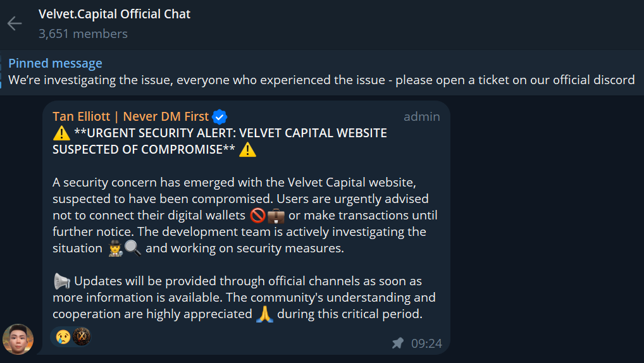644x363 pixels.
Task: Jump to pinned 'We're investigating the issue' text
Action: click(321, 80)
